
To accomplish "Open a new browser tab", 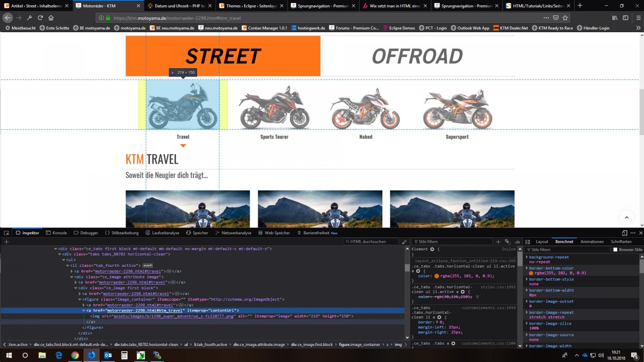I will pos(580,5).
